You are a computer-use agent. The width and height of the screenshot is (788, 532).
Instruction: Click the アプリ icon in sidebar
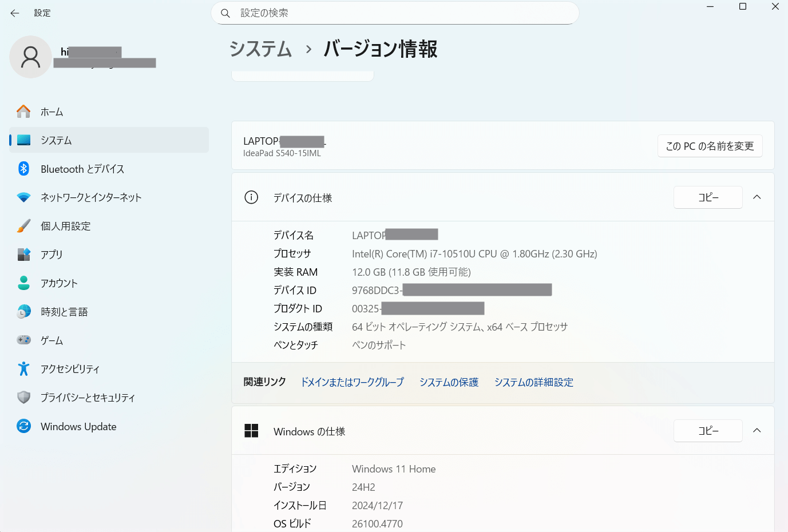[x=23, y=255]
